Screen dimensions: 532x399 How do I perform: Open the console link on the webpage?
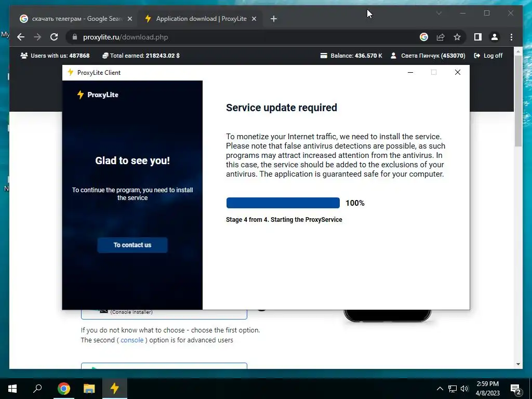(132, 340)
